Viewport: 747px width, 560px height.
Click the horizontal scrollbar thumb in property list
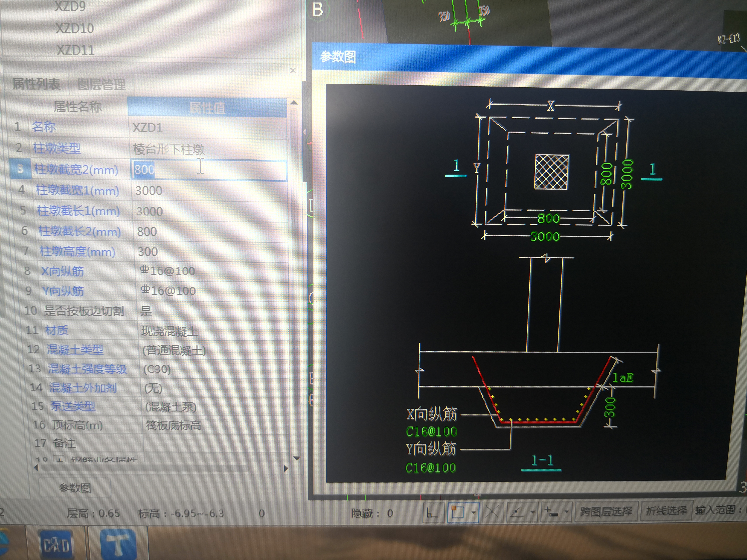pyautogui.click(x=145, y=468)
